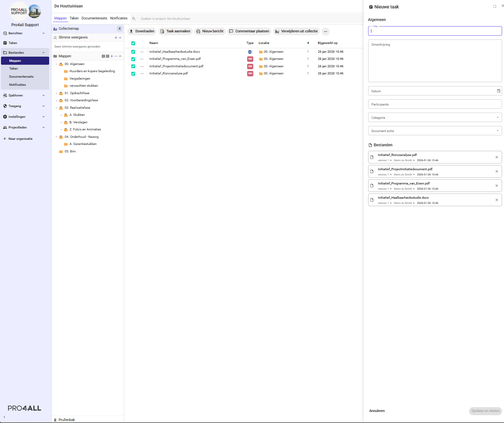Open row menu for Initiatief_Projectinitiatiedocument.pdf
This screenshot has height=423, width=504.
(142, 66)
